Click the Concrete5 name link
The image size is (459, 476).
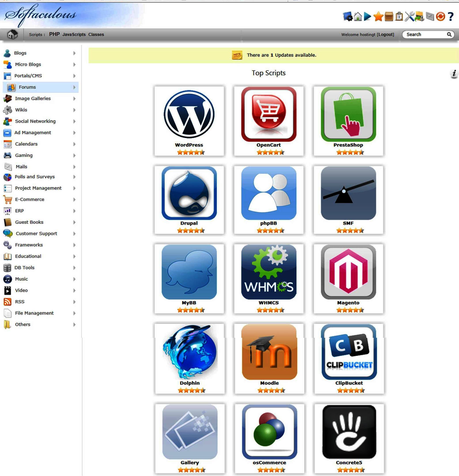pyautogui.click(x=349, y=463)
